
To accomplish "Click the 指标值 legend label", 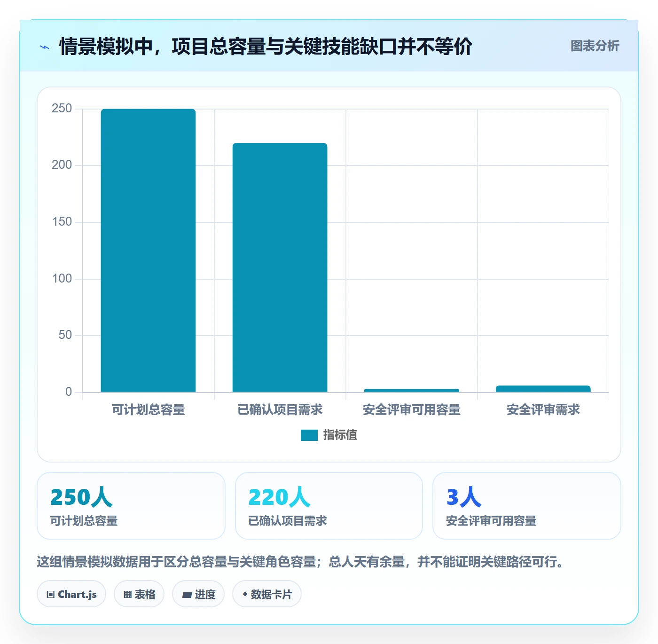I will 340,435.
